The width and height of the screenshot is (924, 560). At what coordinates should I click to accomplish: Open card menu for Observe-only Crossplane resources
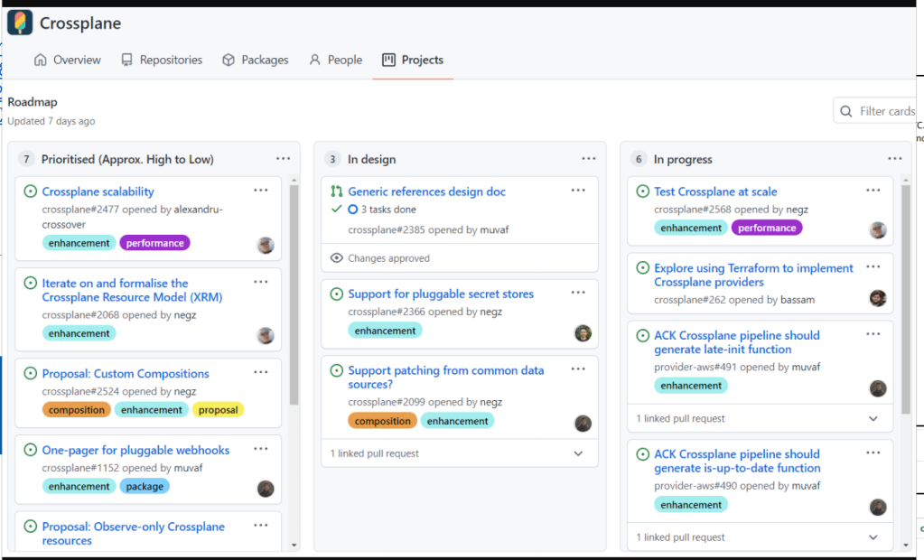coord(261,525)
